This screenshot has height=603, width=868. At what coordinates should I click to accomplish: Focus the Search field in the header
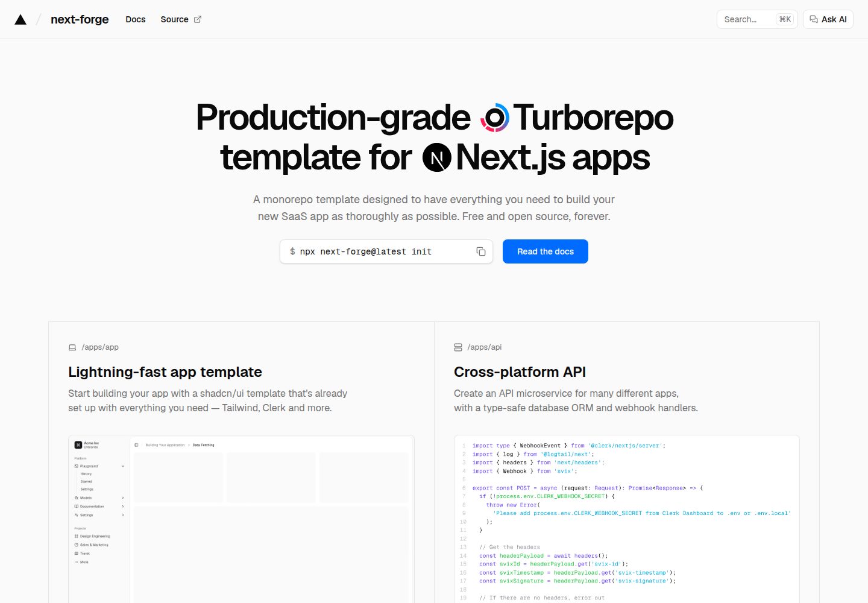(757, 19)
